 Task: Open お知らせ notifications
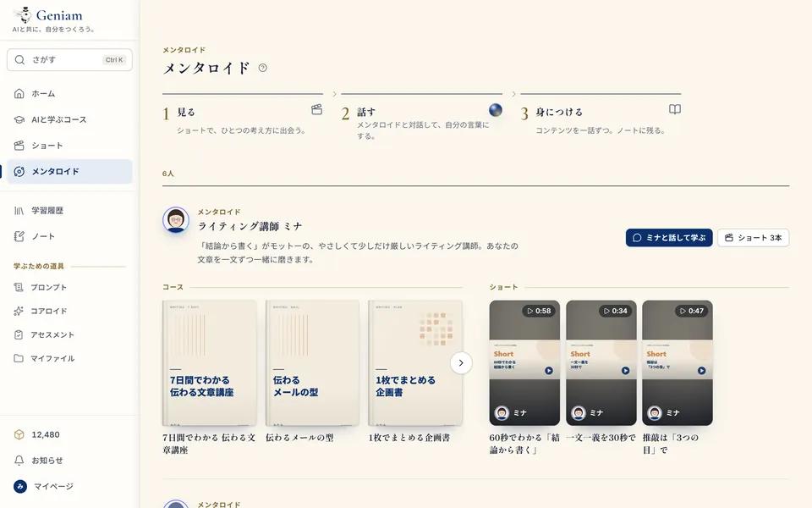(69, 461)
